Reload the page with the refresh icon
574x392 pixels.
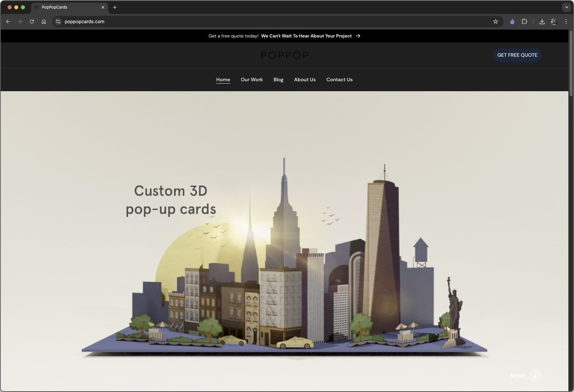[x=32, y=22]
